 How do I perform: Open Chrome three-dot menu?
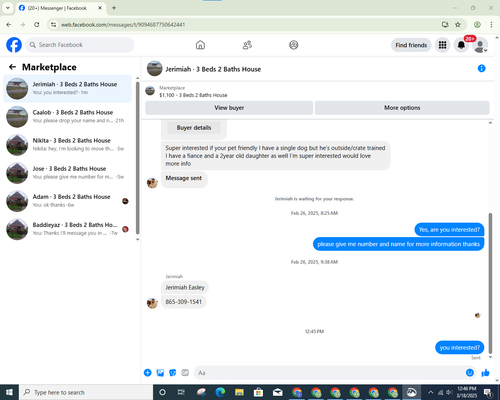(x=491, y=24)
